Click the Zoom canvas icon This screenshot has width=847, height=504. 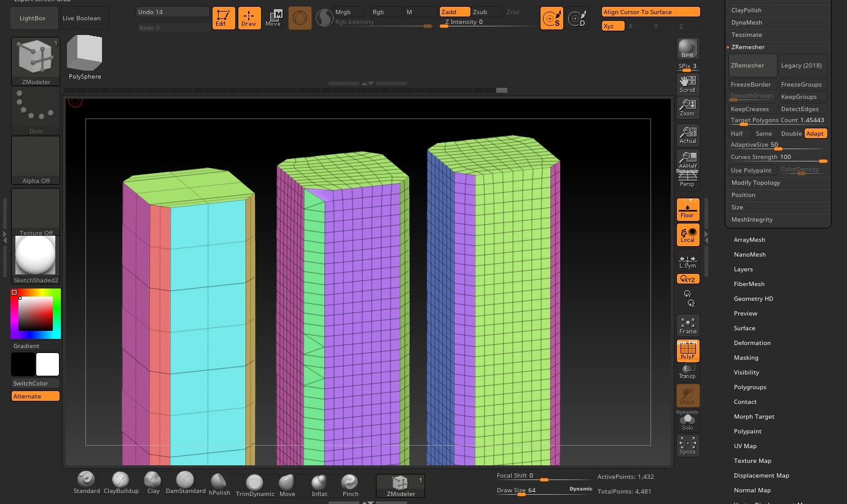click(687, 108)
